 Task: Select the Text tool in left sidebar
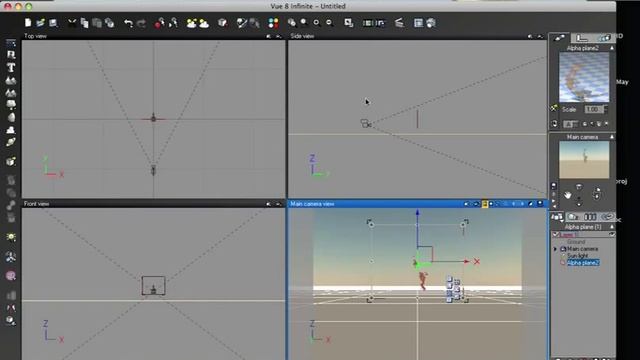[x=11, y=67]
